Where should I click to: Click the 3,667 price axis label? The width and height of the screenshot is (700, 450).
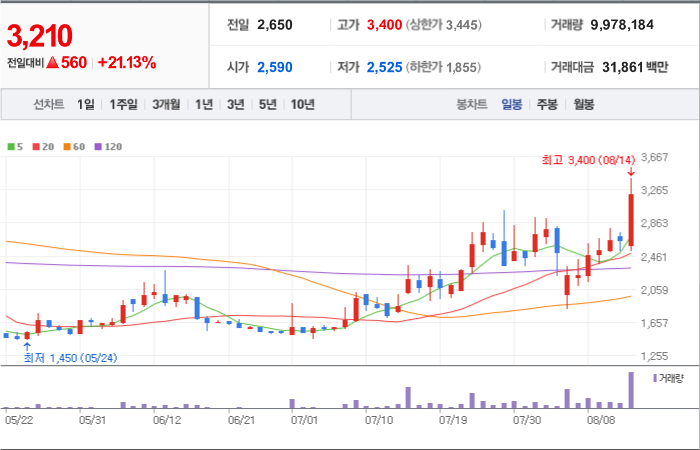pyautogui.click(x=654, y=157)
